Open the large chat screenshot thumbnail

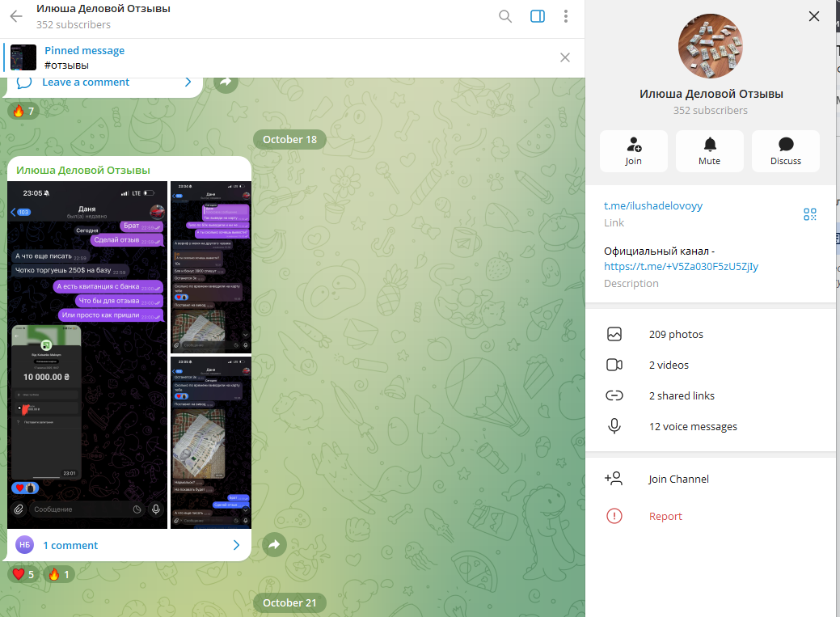[x=87, y=354]
